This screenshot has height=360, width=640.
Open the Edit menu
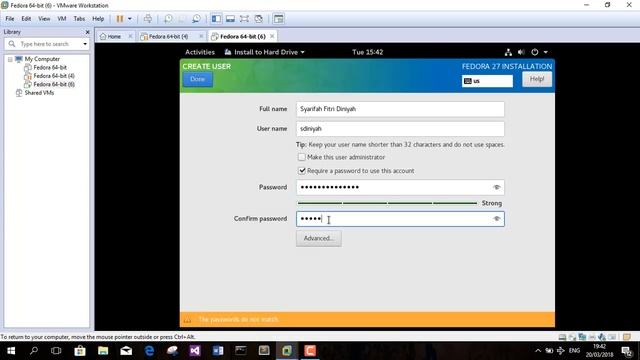pos(26,19)
